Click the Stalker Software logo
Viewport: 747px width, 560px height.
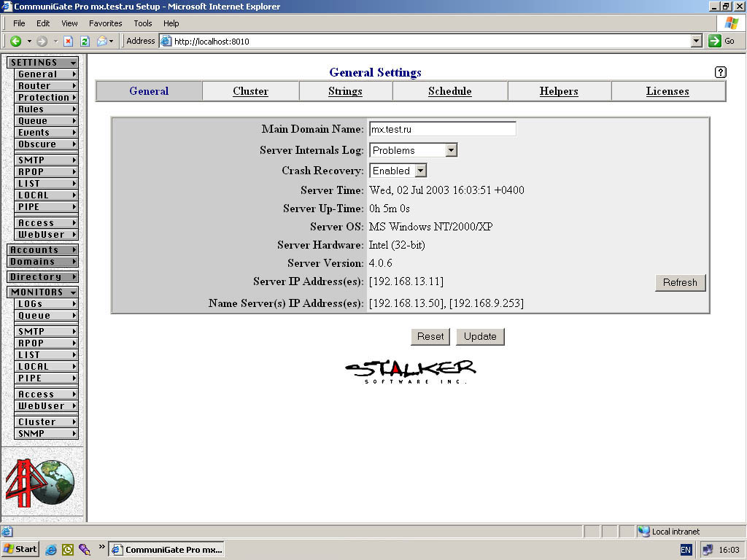click(x=411, y=371)
